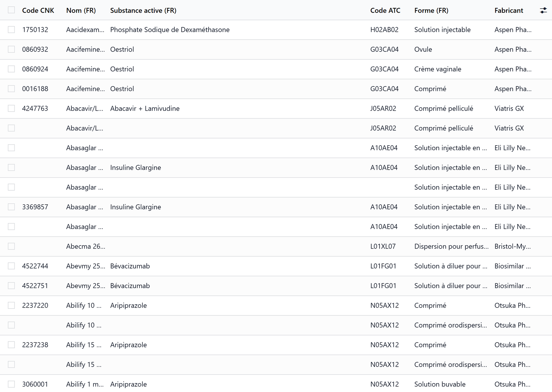Sort by the Forme (FR) column header
Screen dimensions: 552x392
431,10
